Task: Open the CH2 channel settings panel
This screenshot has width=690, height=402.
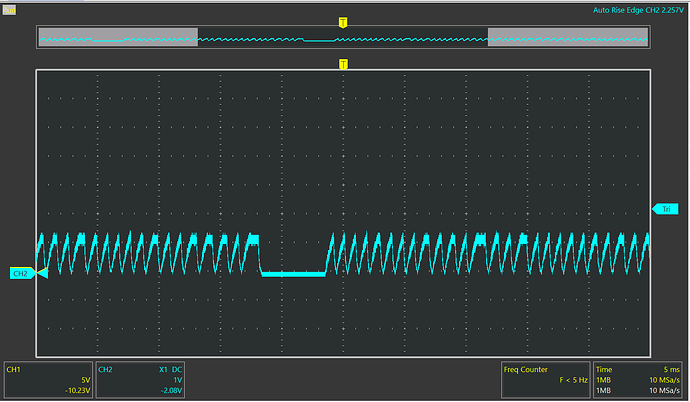Action: click(142, 379)
